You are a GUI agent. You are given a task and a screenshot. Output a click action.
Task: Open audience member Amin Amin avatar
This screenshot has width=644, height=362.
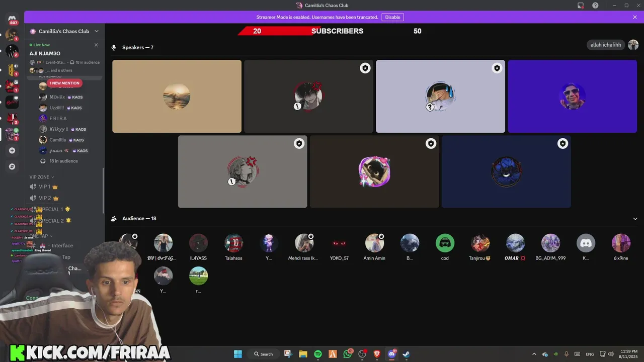(374, 243)
